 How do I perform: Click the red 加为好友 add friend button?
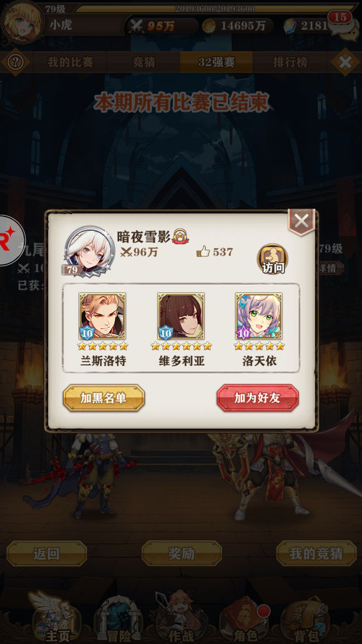258,398
